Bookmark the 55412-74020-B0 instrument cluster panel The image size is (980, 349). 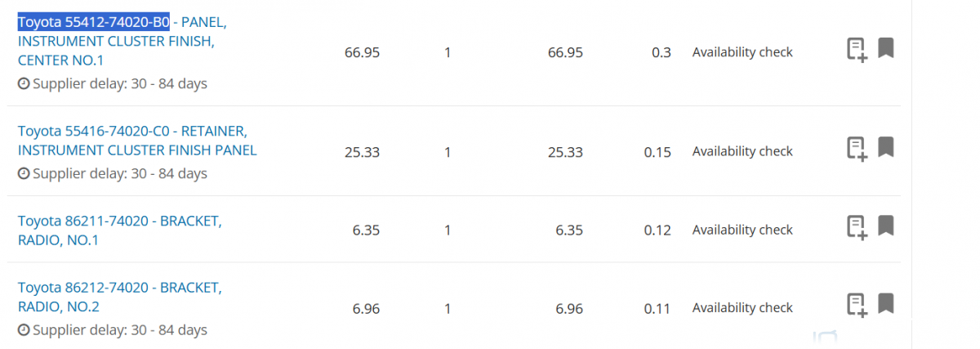coord(886,48)
